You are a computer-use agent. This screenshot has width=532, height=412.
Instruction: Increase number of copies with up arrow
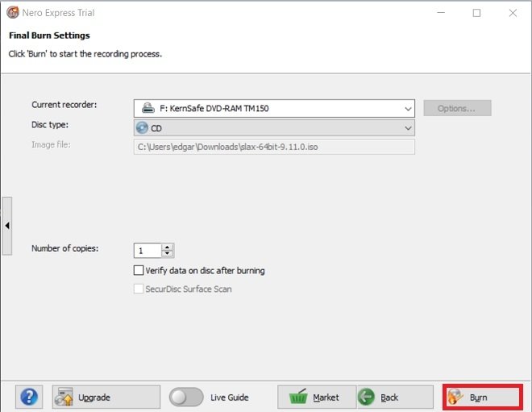pos(168,247)
